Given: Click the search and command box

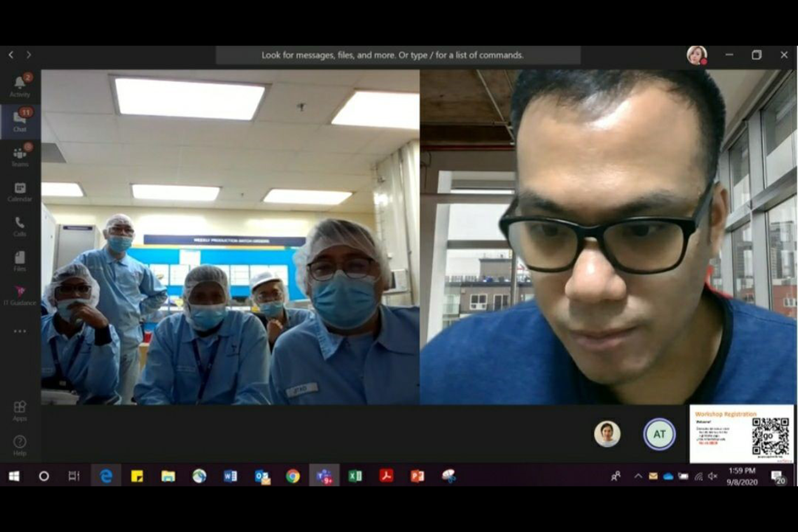Looking at the screenshot, I should (x=398, y=55).
